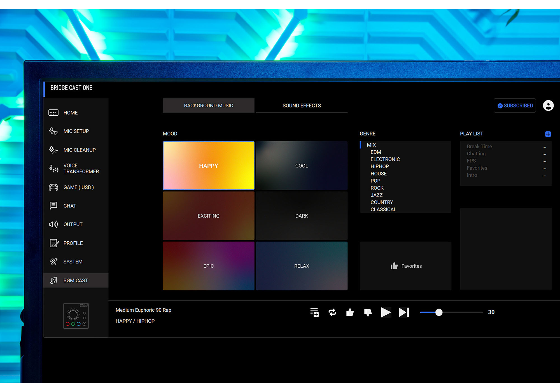This screenshot has height=392, width=560.
Task: Open Intro playlist
Action: tap(472, 175)
